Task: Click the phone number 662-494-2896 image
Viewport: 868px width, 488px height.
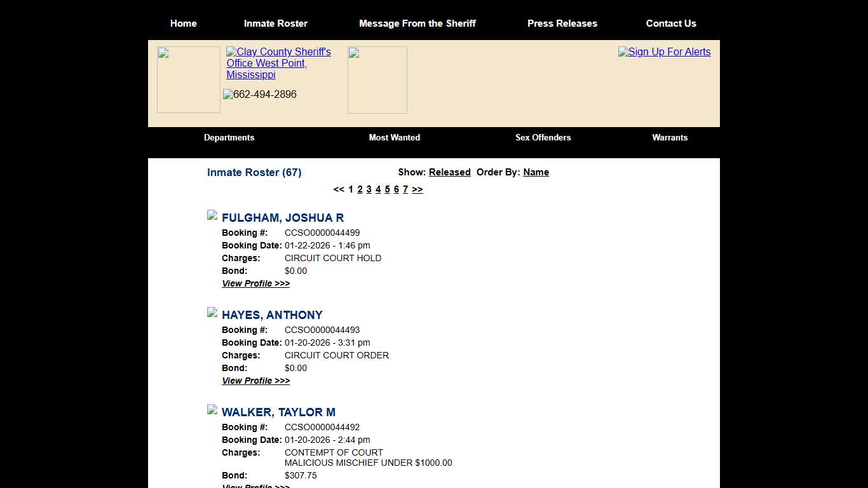Action: 259,94
